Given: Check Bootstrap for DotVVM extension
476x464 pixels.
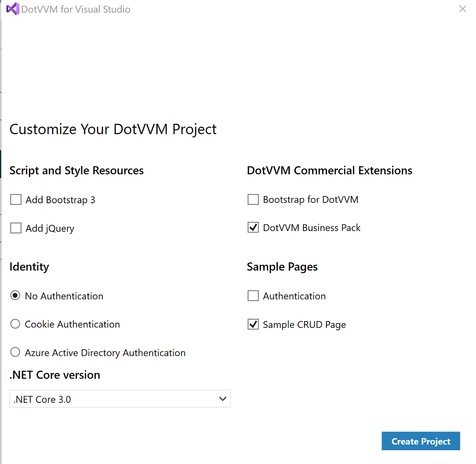Looking at the screenshot, I should pos(253,199).
